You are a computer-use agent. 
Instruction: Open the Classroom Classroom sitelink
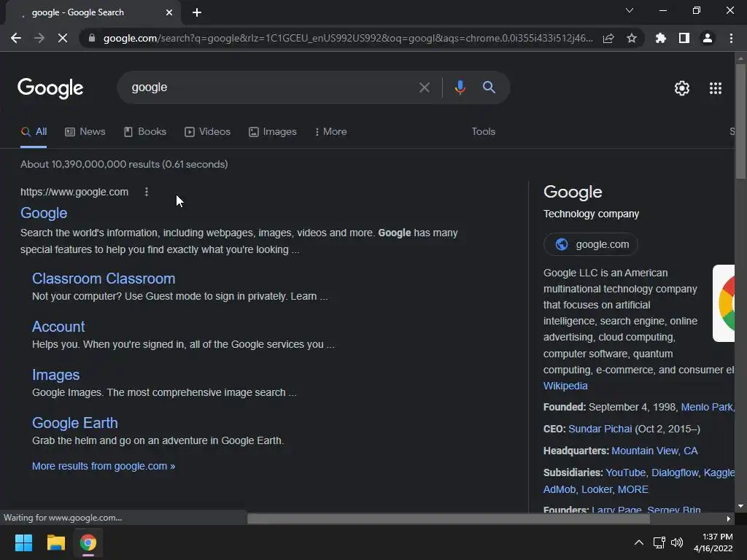click(x=104, y=279)
